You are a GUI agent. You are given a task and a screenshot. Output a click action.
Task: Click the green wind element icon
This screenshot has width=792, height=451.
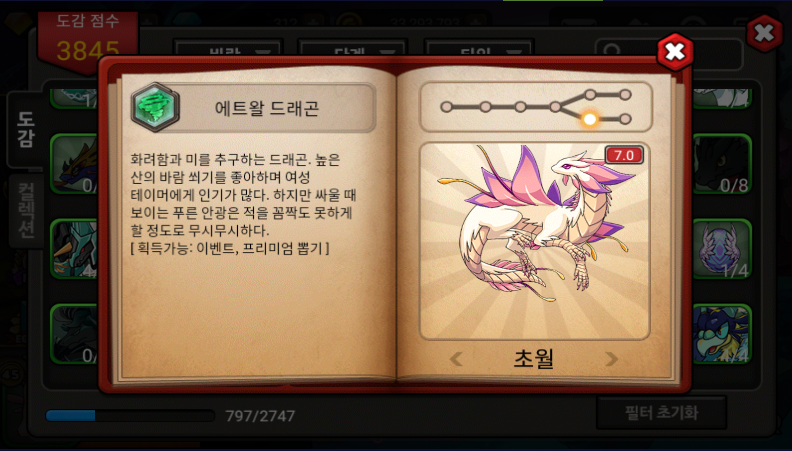click(156, 107)
